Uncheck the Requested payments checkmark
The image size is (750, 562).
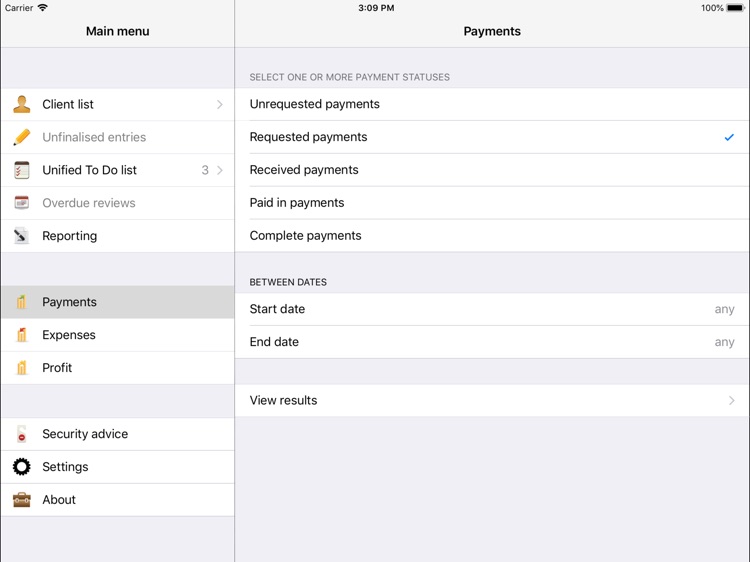point(729,137)
